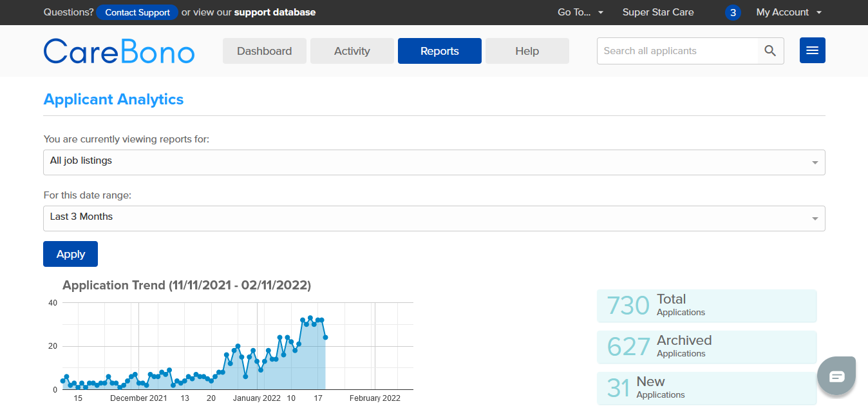868x408 pixels.
Task: Click the 730 Total Applications card
Action: [x=706, y=306]
